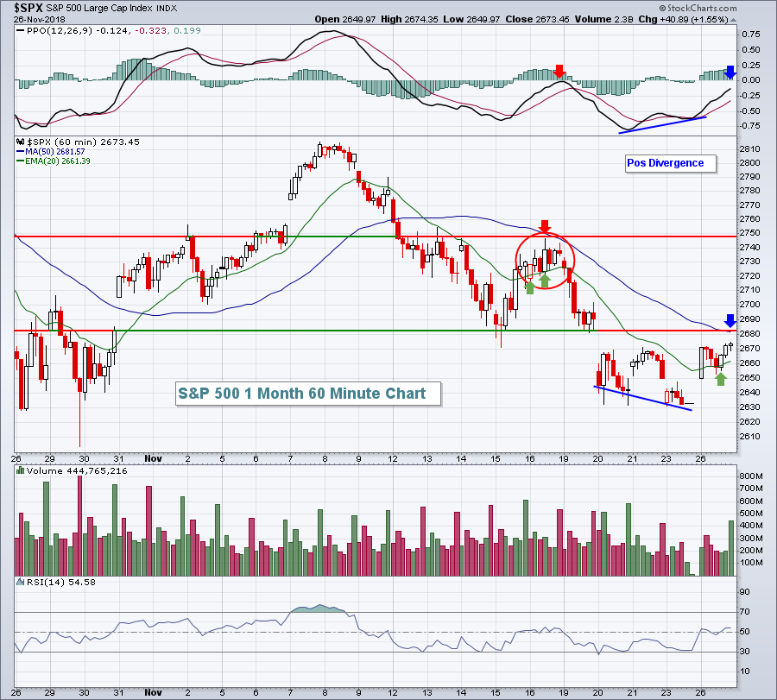The height and width of the screenshot is (700, 777).
Task: Click the 90 RSI axis label
Action: tap(745, 592)
